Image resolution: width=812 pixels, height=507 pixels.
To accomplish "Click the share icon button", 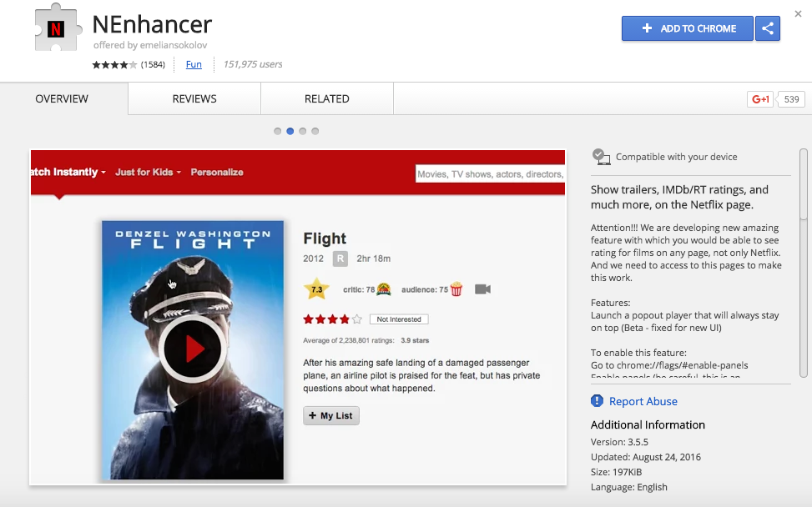I will (768, 28).
